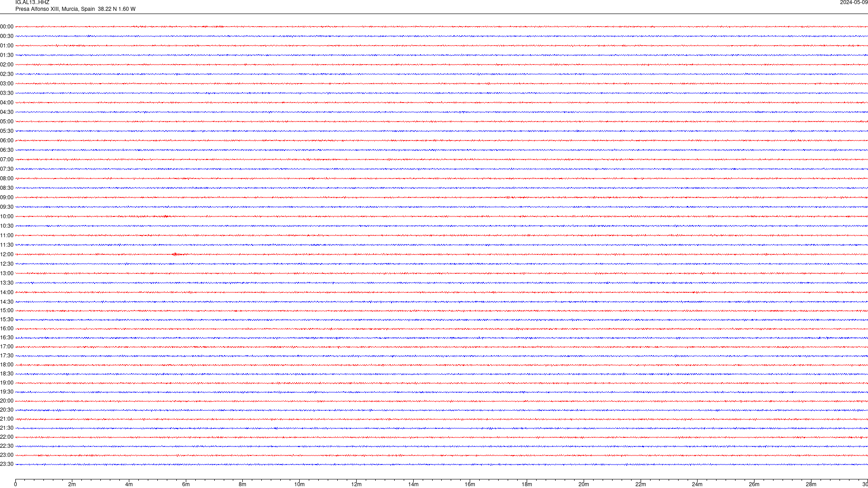Select the 09:00 trace row label
The height and width of the screenshot is (488, 868).
[7, 197]
